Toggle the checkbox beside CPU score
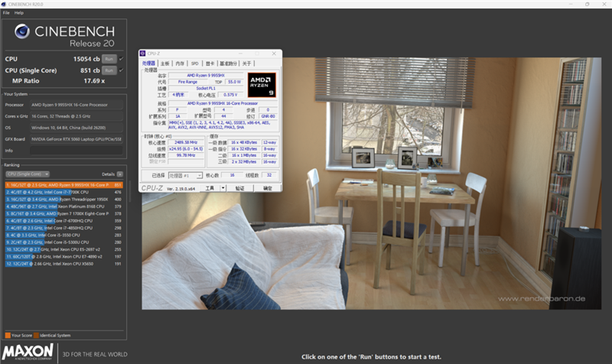This screenshot has width=612, height=364. (121, 59)
